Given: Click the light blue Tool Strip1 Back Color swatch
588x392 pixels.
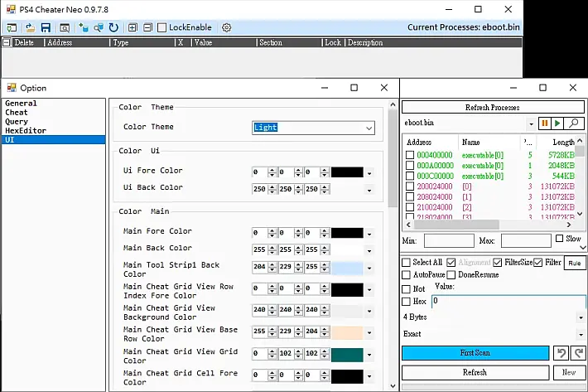Looking at the screenshot, I should [x=347, y=268].
